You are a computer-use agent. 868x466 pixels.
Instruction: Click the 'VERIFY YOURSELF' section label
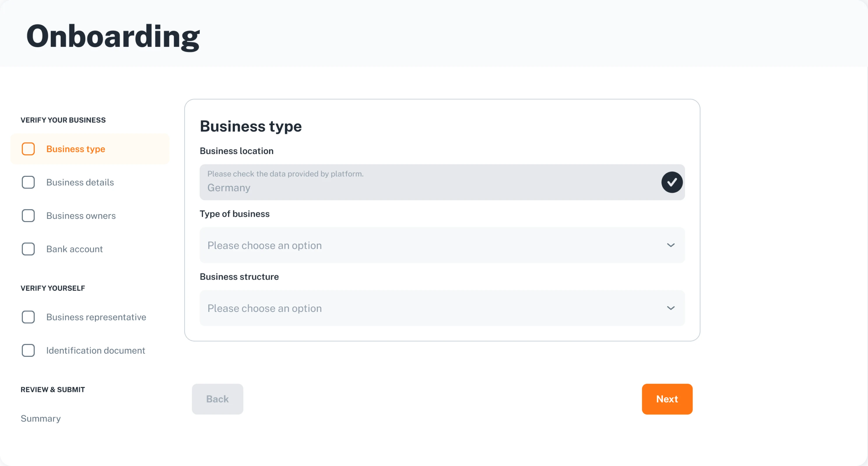(x=52, y=288)
